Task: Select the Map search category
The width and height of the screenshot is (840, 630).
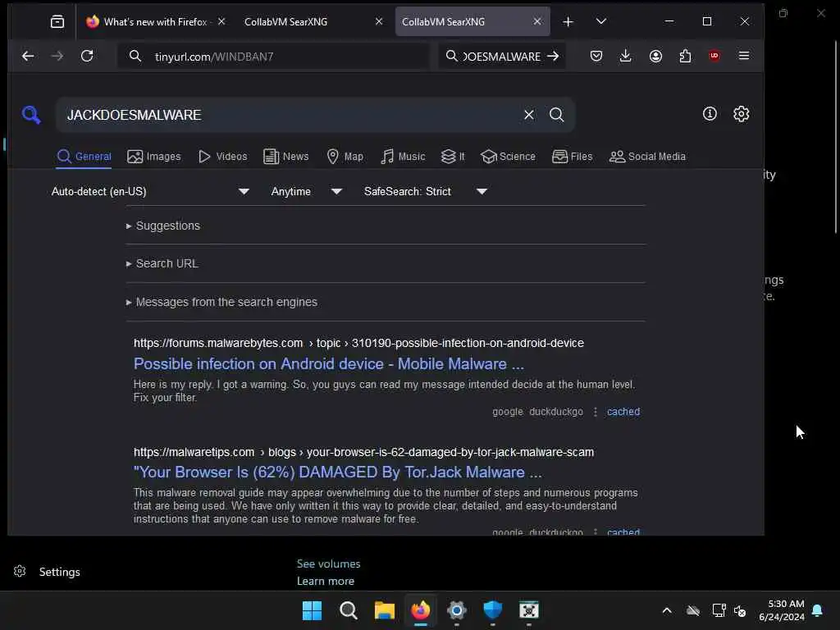Action: 345,157
